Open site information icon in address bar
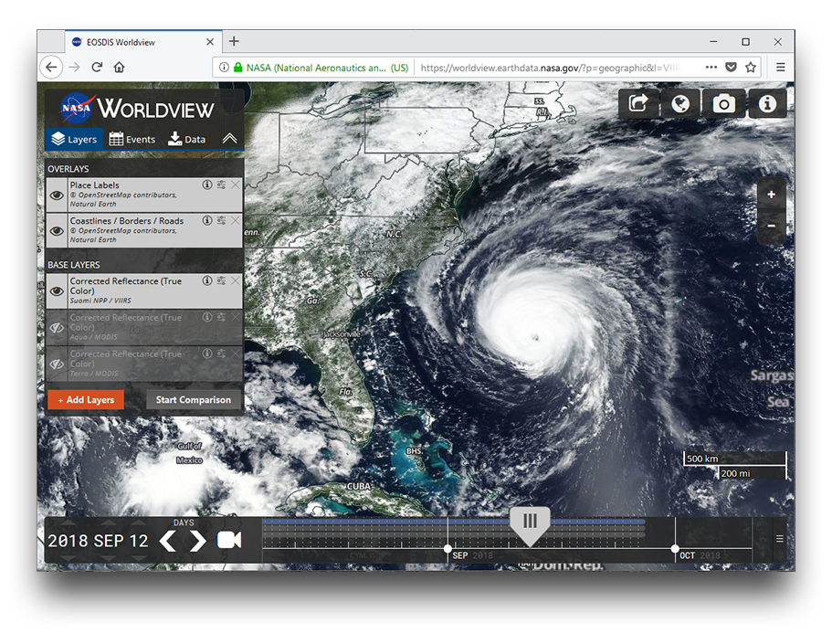832x644 pixels. click(x=224, y=67)
